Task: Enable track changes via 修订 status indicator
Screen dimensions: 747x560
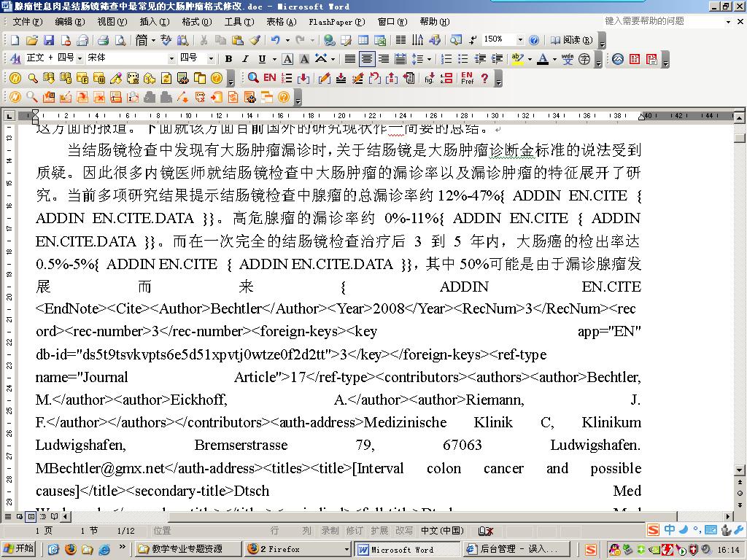Action: 355,532
